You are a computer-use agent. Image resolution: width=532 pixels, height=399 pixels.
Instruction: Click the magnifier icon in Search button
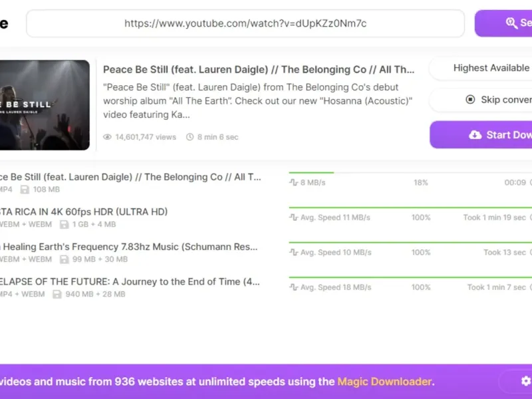click(x=511, y=23)
